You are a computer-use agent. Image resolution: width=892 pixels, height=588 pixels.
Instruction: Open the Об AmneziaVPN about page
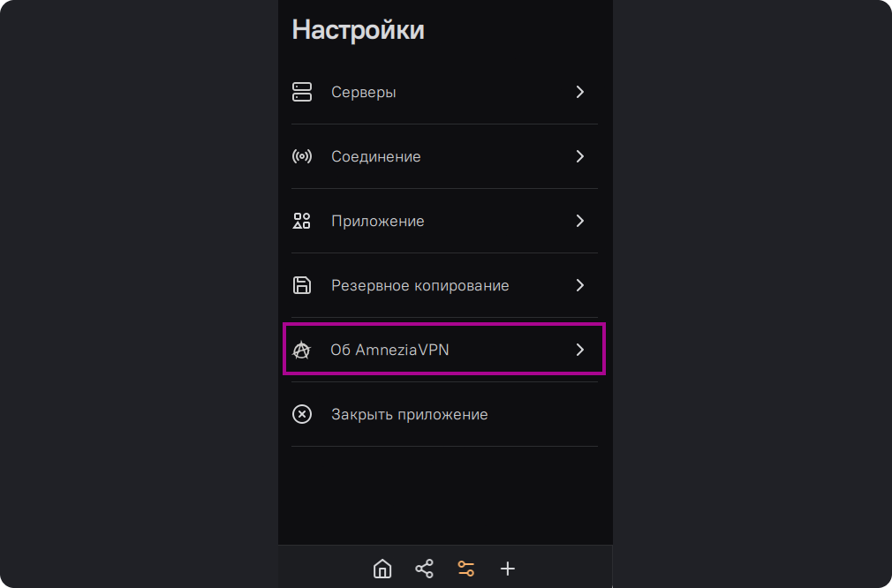(389, 351)
